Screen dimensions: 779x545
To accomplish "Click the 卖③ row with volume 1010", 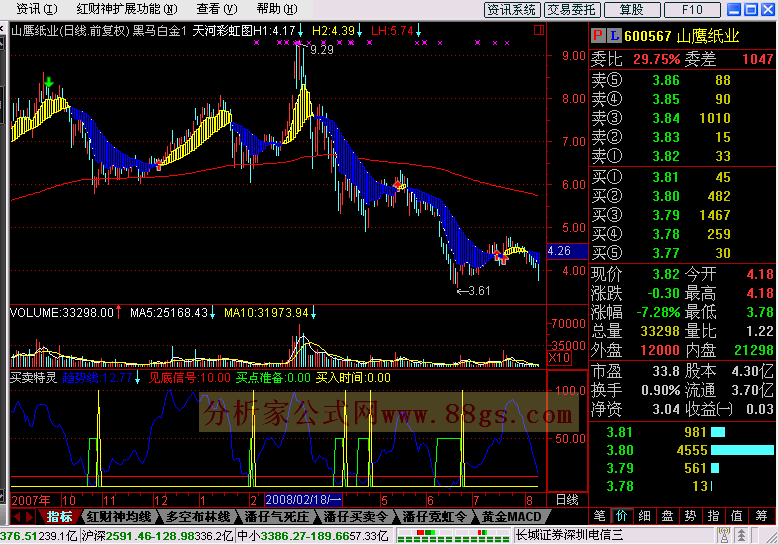I will (x=682, y=118).
